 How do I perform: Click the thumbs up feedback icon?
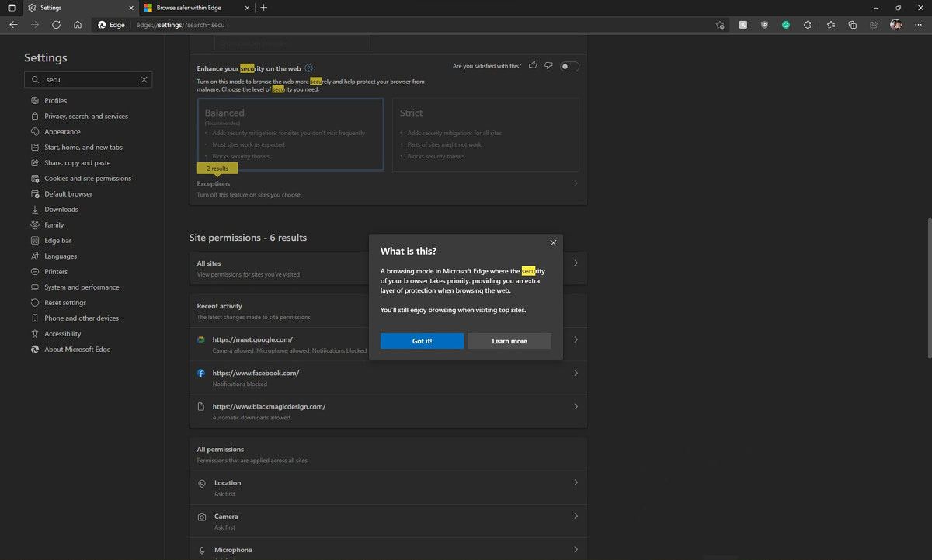point(533,66)
